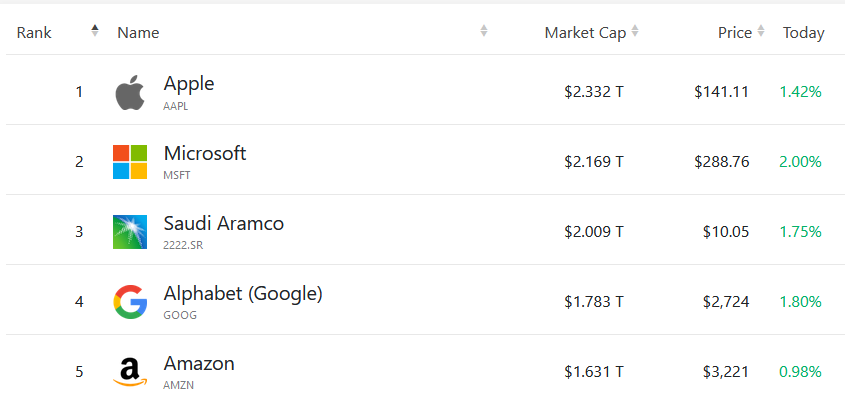Click the Market Cap header label
Viewport: 845px width, 401px height.
[x=585, y=33]
